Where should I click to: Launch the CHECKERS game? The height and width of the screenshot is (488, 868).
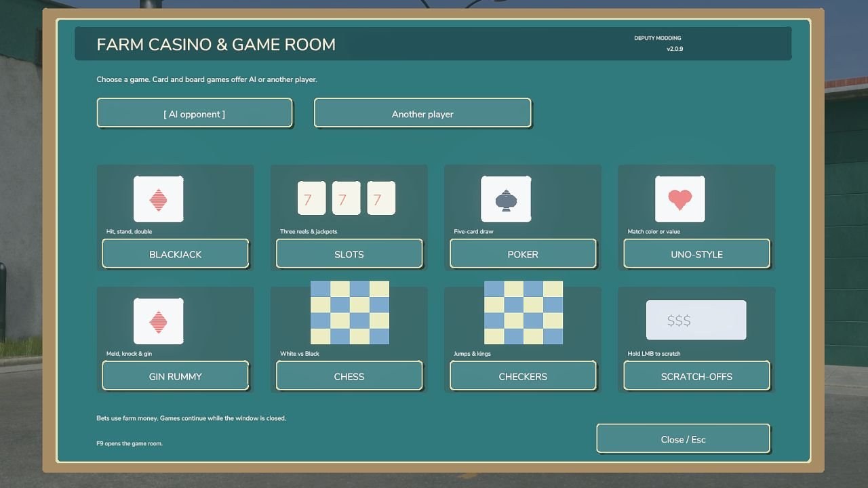(523, 376)
